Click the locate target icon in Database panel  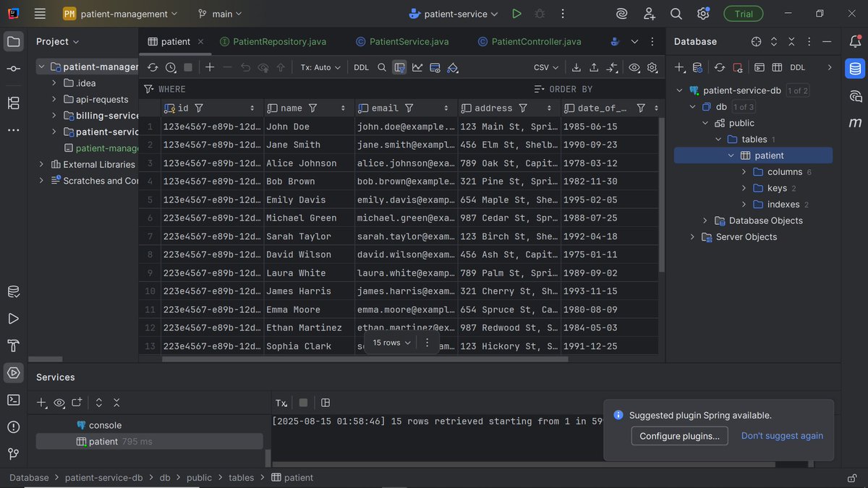[756, 41]
